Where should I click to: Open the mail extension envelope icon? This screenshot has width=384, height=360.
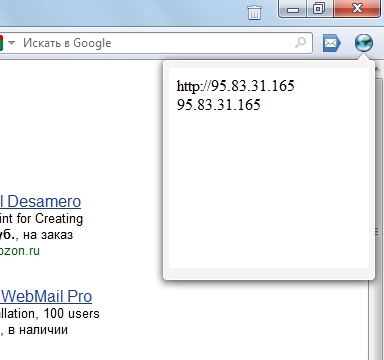pyautogui.click(x=332, y=43)
